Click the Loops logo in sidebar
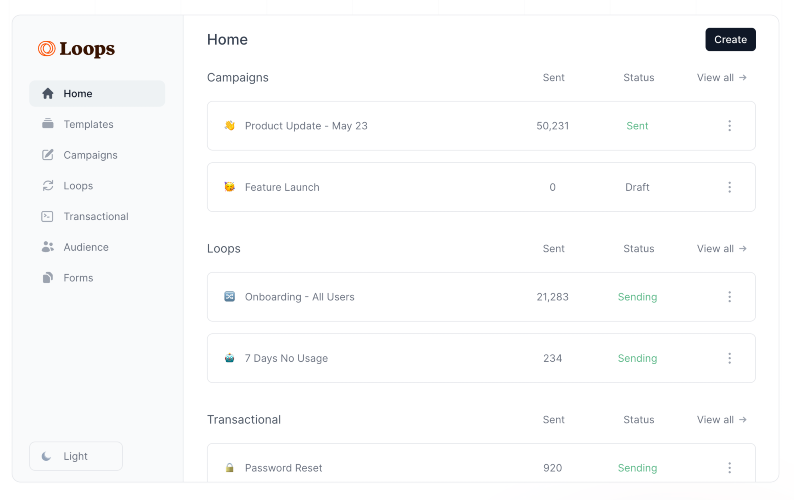Screen dimensions: 794x500 76,49
